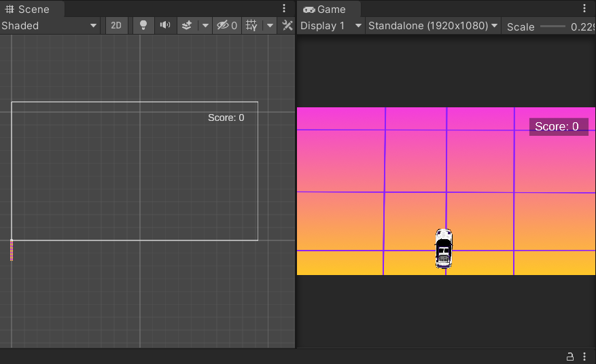The height and width of the screenshot is (364, 596).
Task: Toggle 2D view mode in Scene
Action: pyautogui.click(x=116, y=26)
